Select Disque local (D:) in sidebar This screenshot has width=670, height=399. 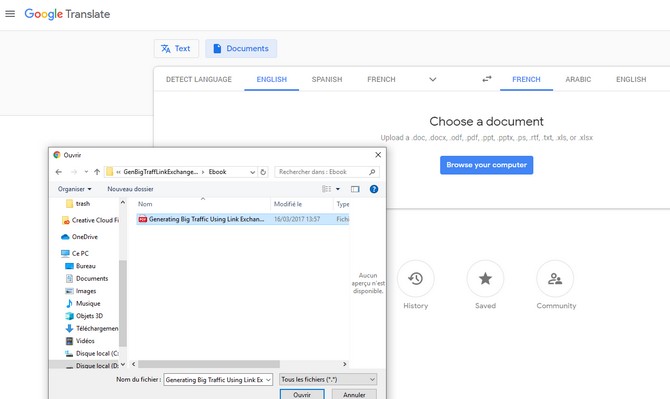(92, 366)
